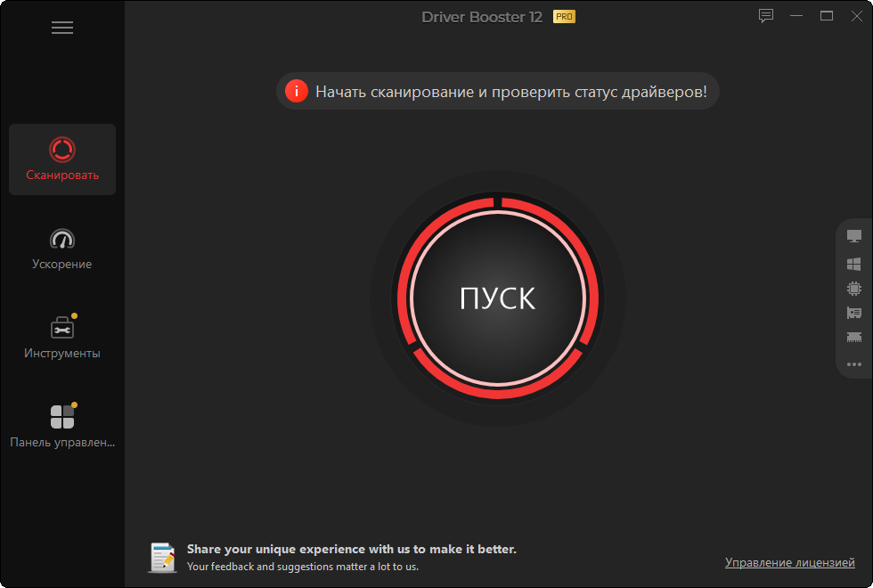This screenshot has width=873, height=588.
Task: Show computer monitor info in right panel
Action: tap(853, 236)
